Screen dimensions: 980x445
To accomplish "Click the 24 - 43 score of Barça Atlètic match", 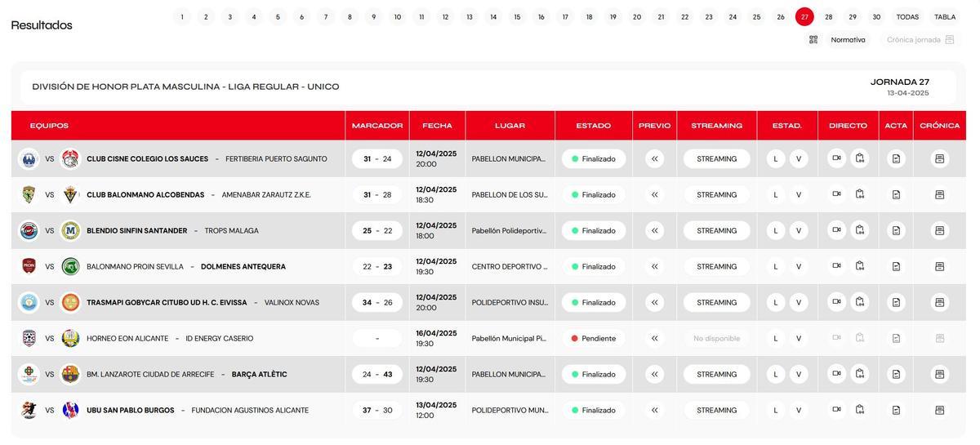I will pos(377,374).
